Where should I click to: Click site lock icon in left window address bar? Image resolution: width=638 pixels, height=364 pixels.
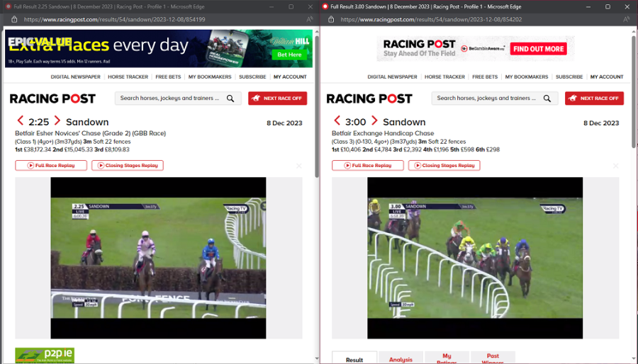14,19
